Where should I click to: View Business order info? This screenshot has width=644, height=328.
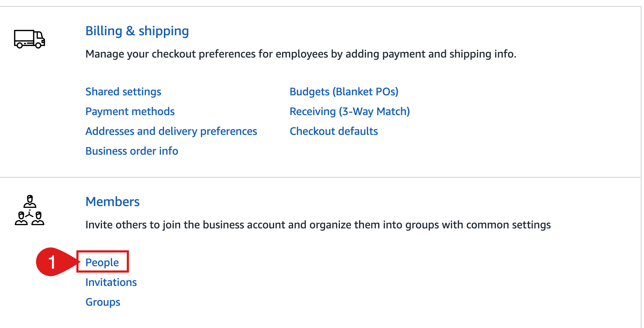[x=132, y=151]
